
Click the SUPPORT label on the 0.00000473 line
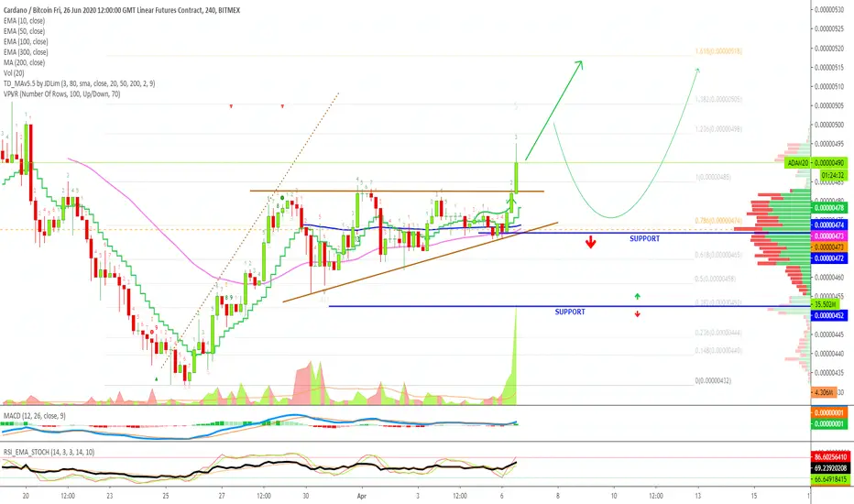click(x=644, y=238)
